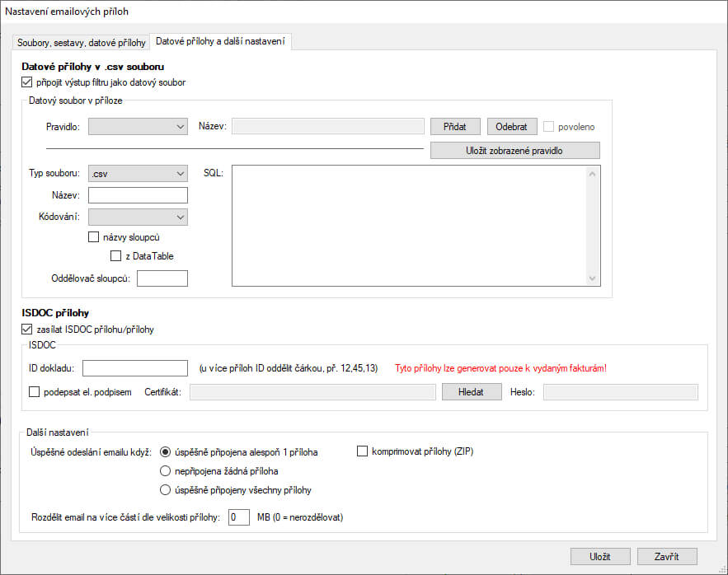This screenshot has height=575, width=728.
Task: Select nepřipojena žádná příloha radio button
Action: [165, 471]
